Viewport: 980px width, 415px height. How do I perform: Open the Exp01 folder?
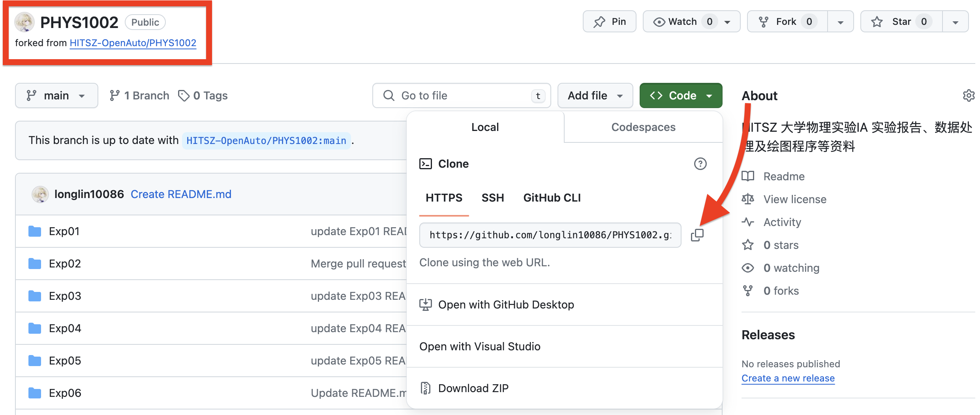click(x=64, y=231)
